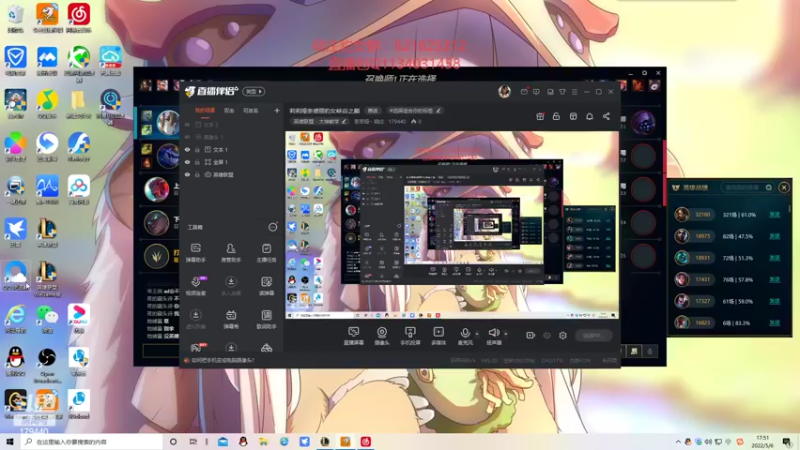Click the record video icon
The image size is (800, 450).
pos(530,335)
